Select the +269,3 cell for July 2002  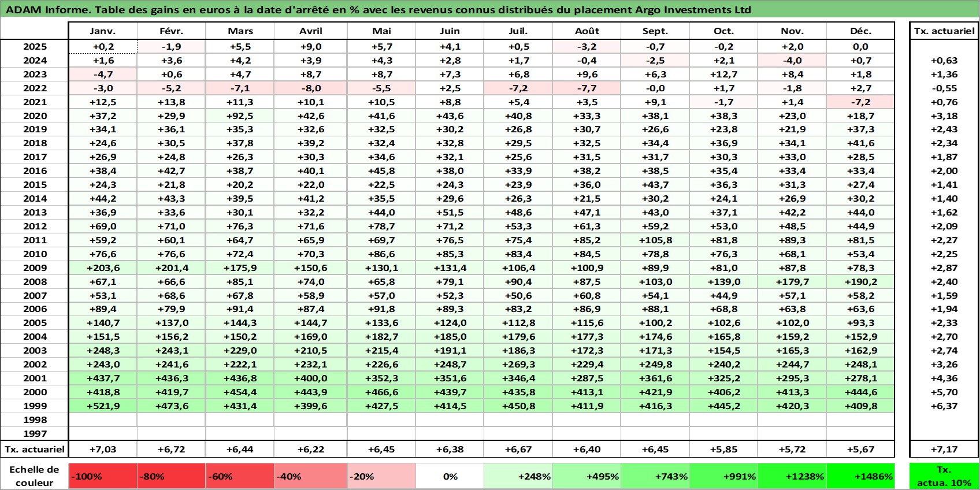point(518,364)
